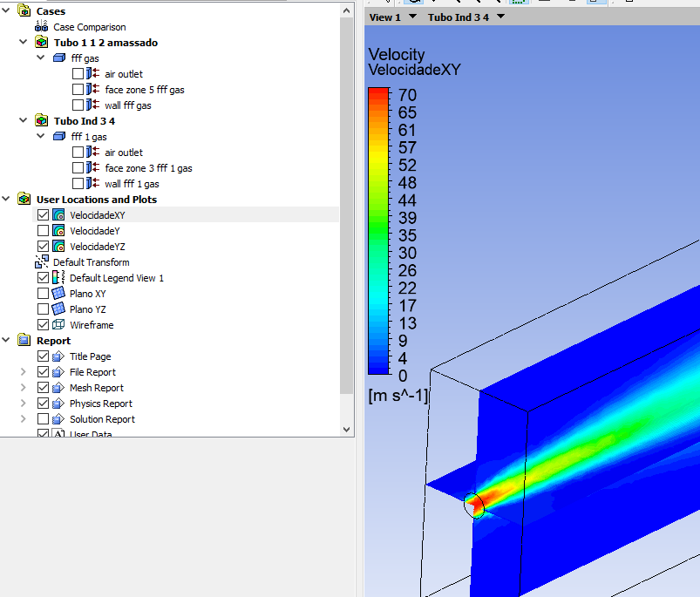Click the Plano XY plane icon
This screenshot has width=700, height=597.
pos(58,294)
